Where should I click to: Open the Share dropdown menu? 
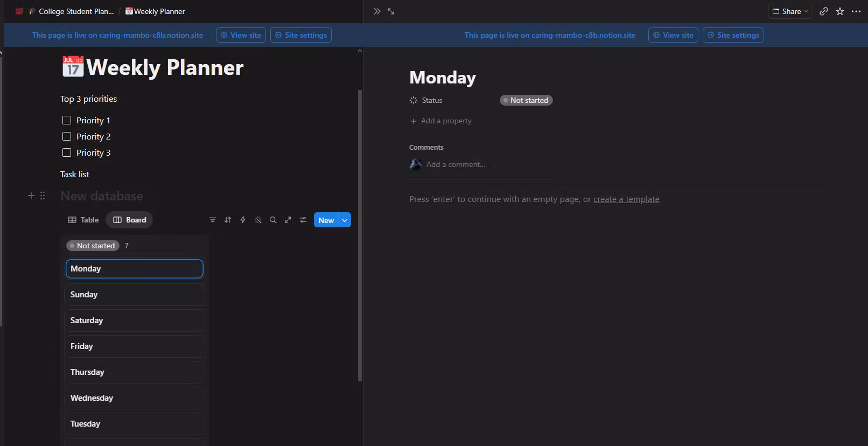pos(790,11)
